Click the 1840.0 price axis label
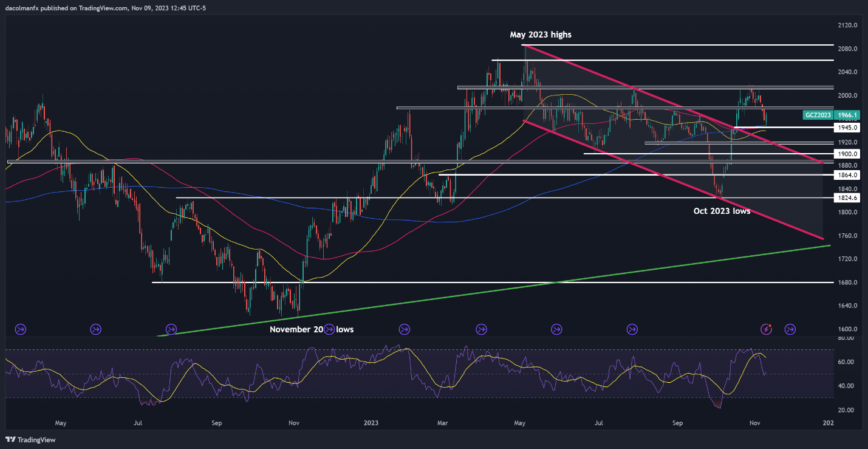868x449 pixels. (847, 189)
